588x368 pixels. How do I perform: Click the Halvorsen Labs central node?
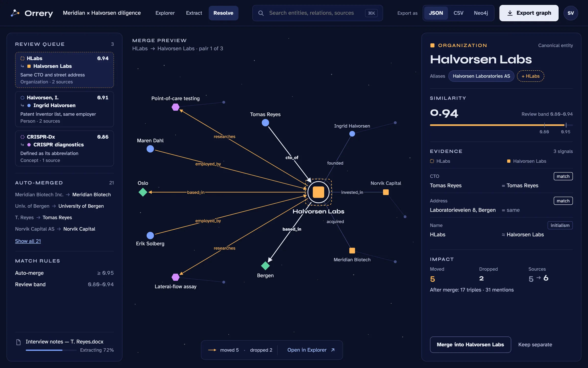pos(318,192)
